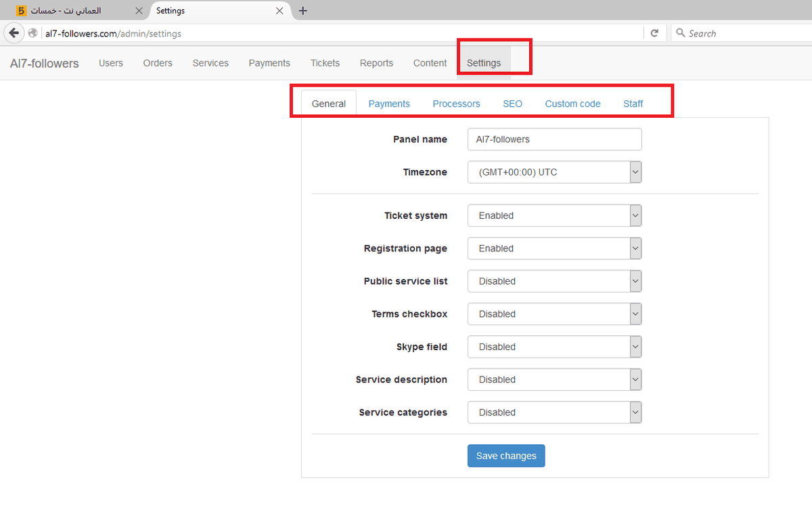Click the browser back arrow button
Screen dimensions: 812x510
14,33
